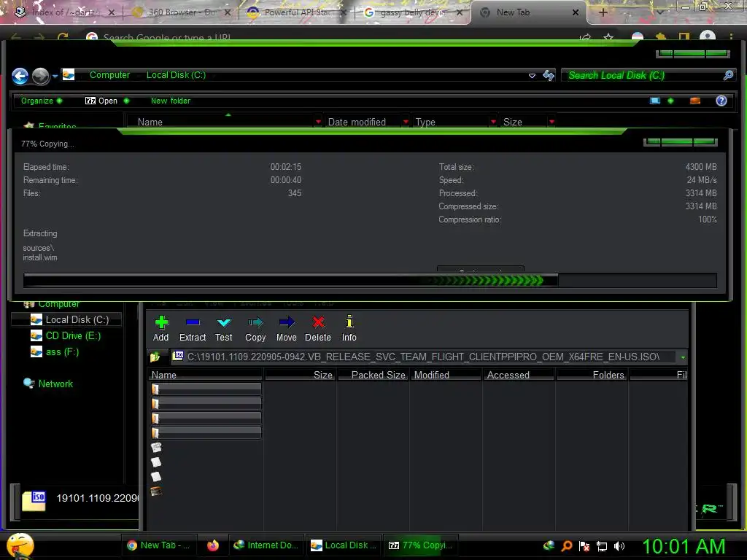Go up one folder level in 7-Zip
This screenshot has width=747, height=560.
(x=155, y=357)
